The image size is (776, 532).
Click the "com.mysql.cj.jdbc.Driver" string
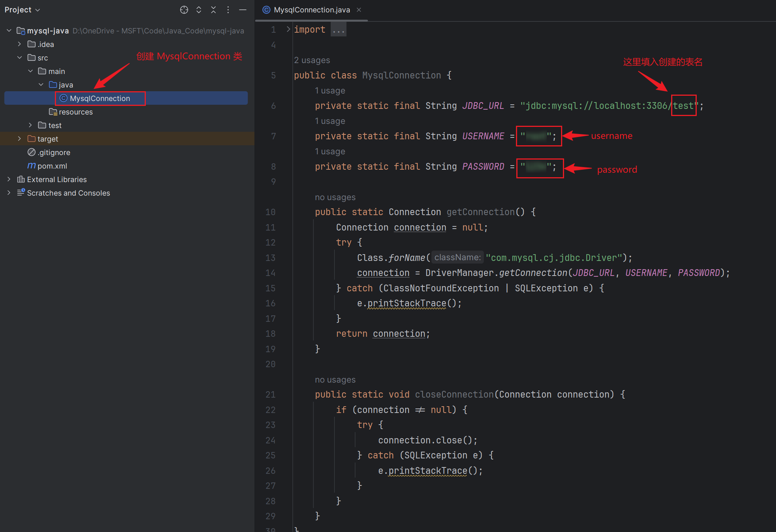[x=554, y=258]
